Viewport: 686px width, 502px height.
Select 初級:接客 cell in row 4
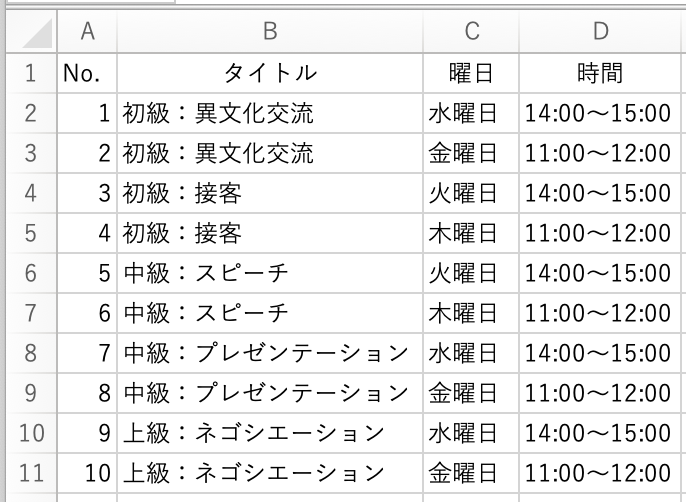[270, 193]
